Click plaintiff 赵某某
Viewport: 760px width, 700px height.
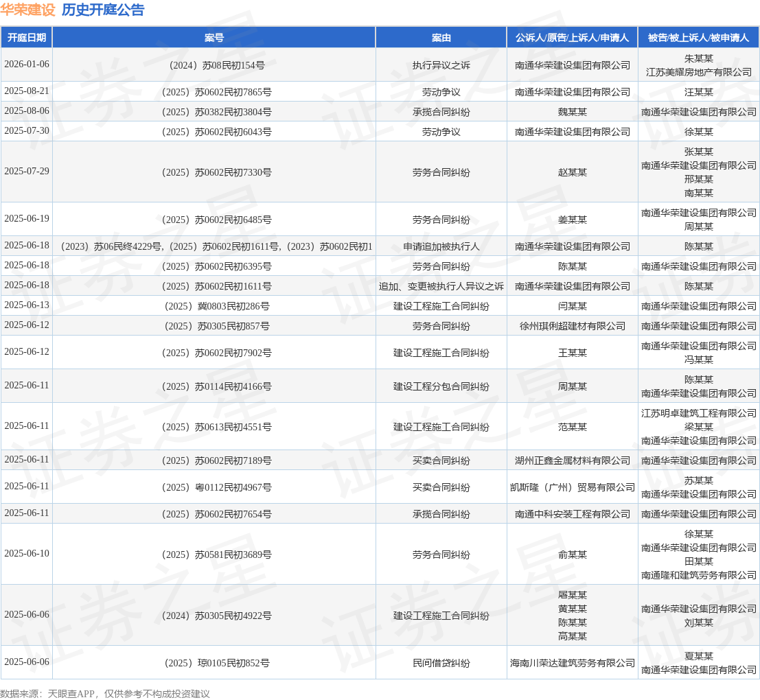pos(572,172)
